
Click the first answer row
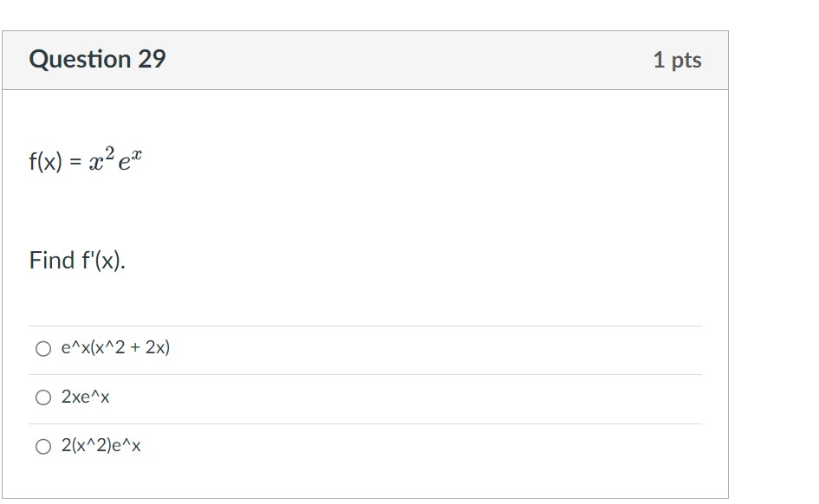tap(260, 348)
